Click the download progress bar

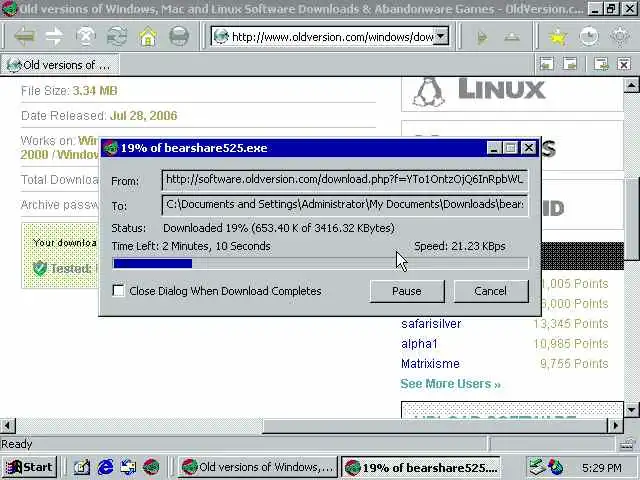(x=320, y=263)
